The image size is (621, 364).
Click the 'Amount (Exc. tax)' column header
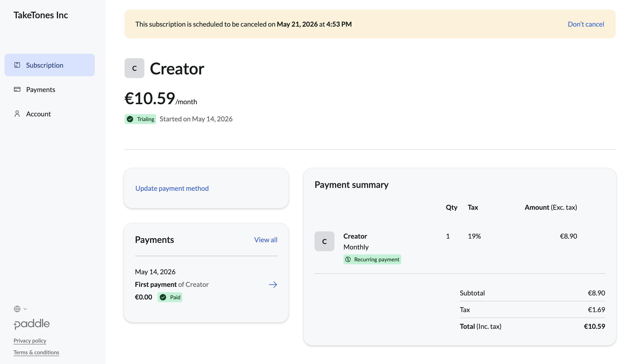click(x=551, y=207)
